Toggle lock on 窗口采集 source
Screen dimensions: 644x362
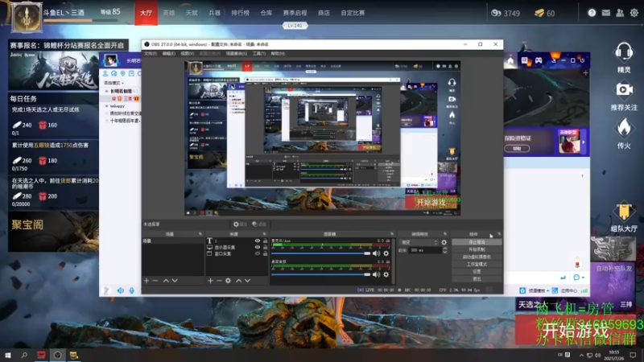pyautogui.click(x=265, y=253)
